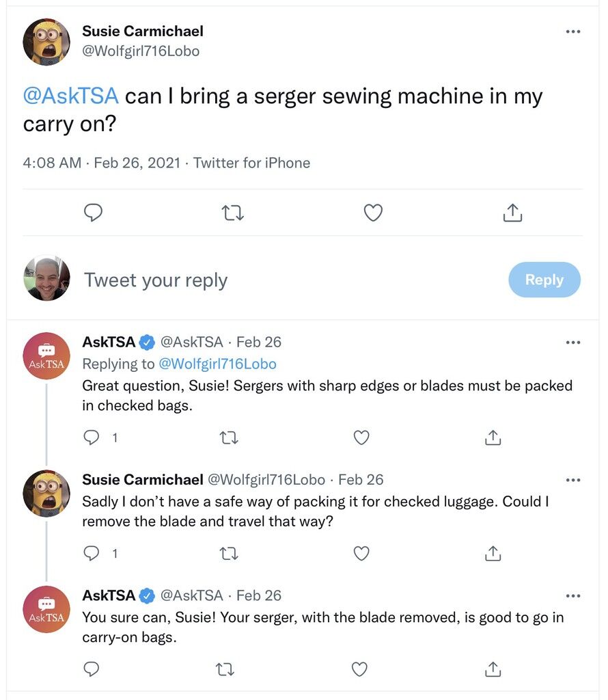This screenshot has height=700, width=608.
Task: Reply to AskTSA's 'carry-on bags' tweet
Action: click(x=92, y=669)
